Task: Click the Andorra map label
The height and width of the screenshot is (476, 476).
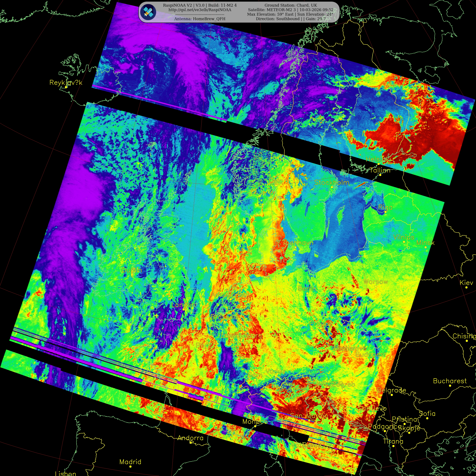Action: pos(190,438)
